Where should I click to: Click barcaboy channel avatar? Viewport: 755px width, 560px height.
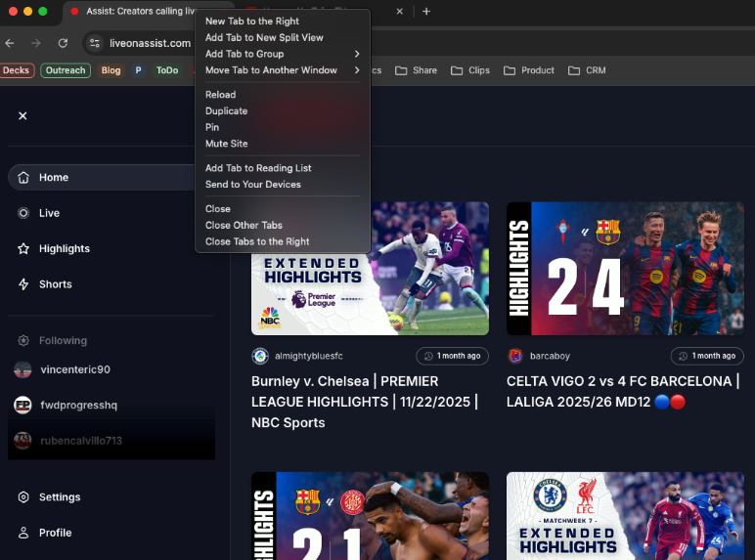tap(515, 356)
